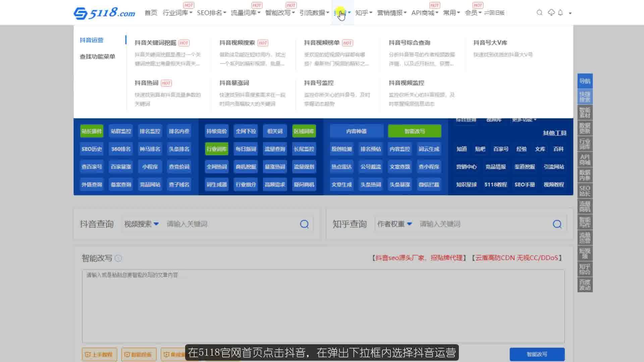Select 智能素材 in right floating sidebar
This screenshot has height=362, width=644.
(x=585, y=113)
